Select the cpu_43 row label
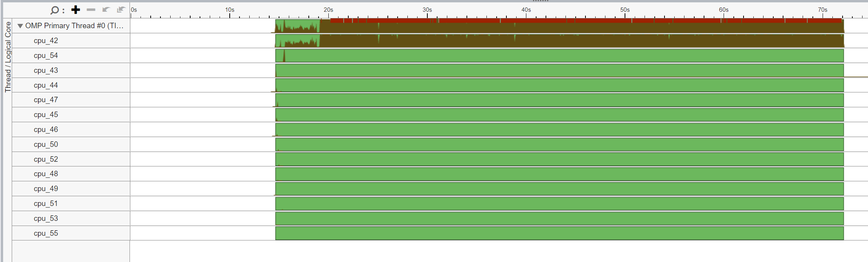This screenshot has width=868, height=262. pos(46,70)
